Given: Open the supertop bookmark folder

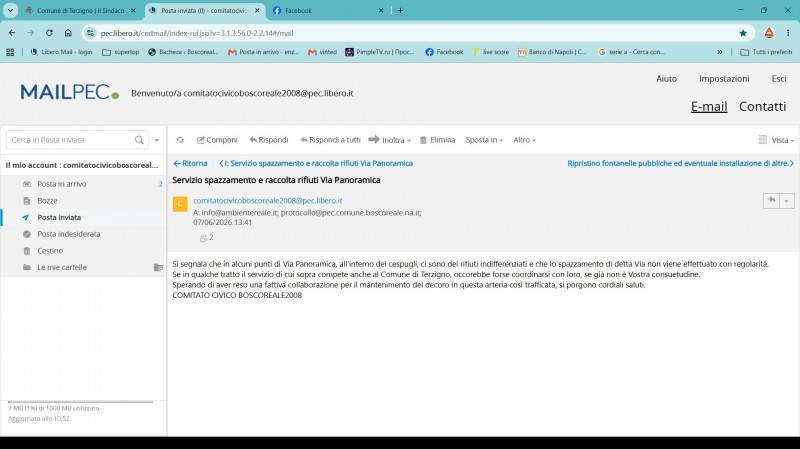Looking at the screenshot, I should tap(121, 52).
